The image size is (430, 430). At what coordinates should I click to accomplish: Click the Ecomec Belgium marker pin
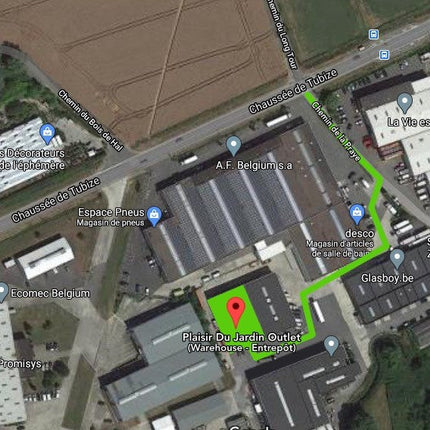pos(3,292)
